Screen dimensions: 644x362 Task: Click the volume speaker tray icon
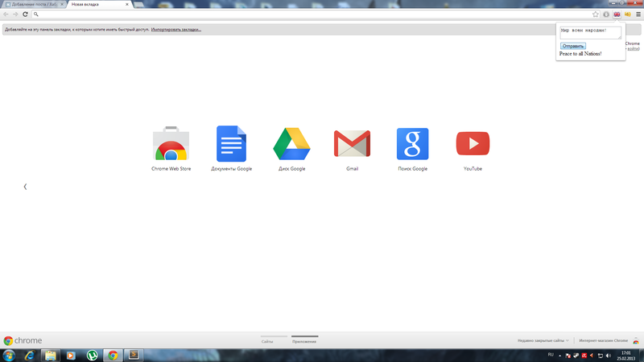(x=609, y=356)
